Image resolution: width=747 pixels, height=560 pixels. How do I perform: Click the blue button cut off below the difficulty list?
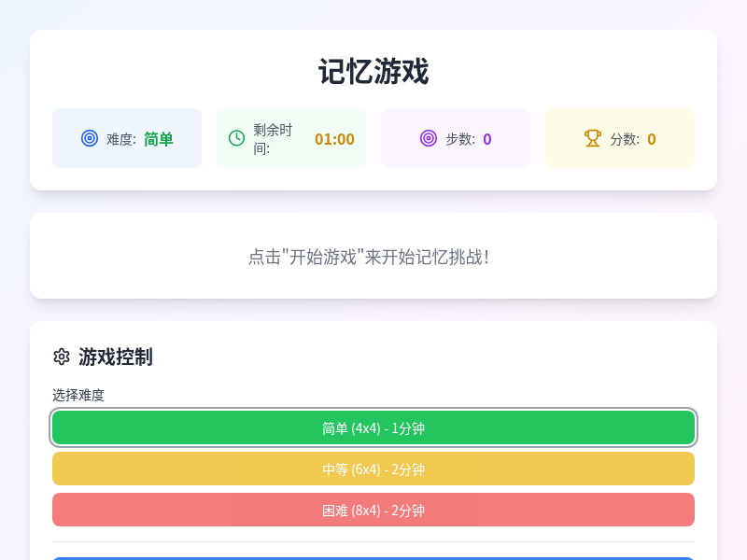point(373,558)
